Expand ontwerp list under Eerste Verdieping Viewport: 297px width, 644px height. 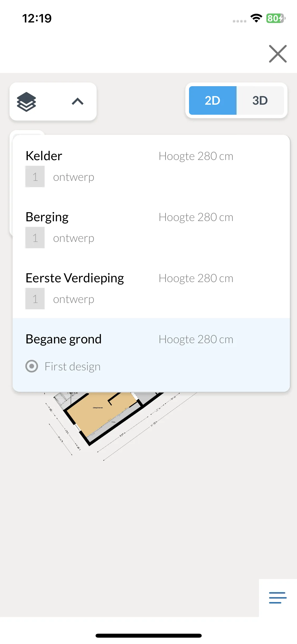click(74, 299)
